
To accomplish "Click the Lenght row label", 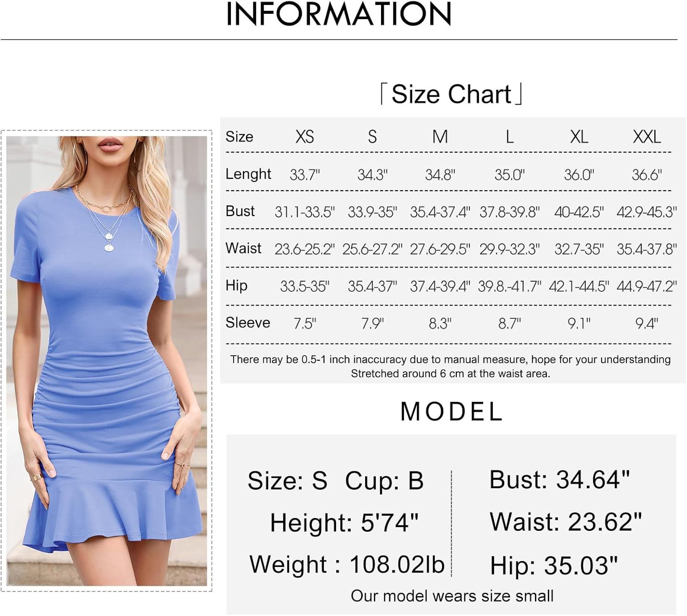I will tap(248, 174).
